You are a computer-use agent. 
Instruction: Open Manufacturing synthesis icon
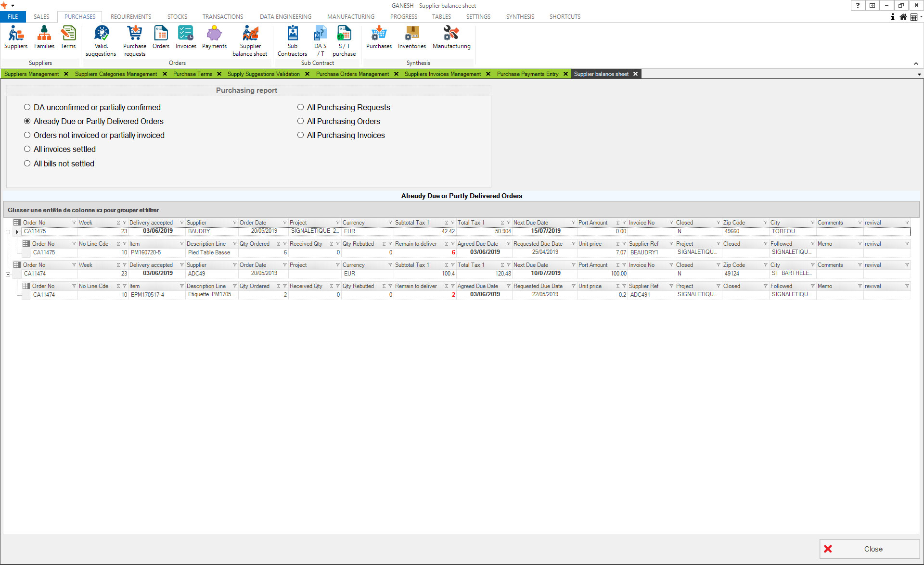point(451,38)
